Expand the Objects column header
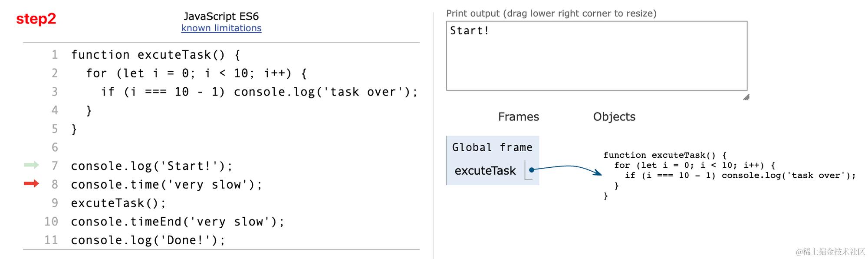 tap(613, 116)
